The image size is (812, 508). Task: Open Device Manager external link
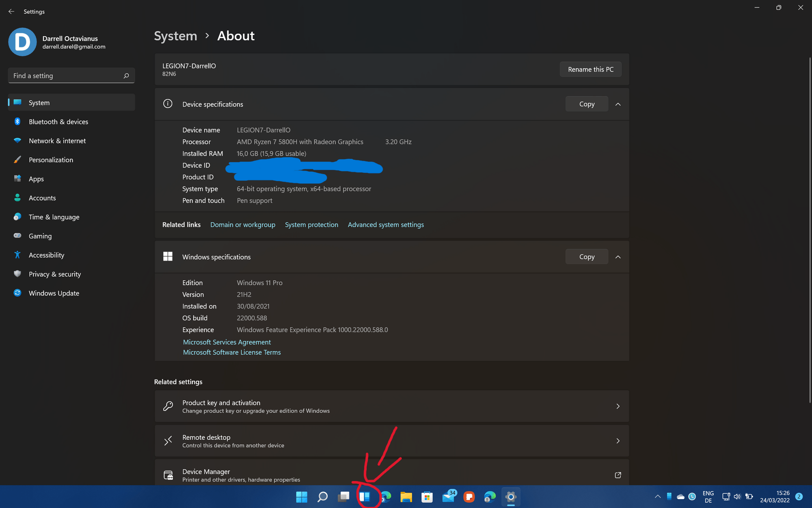point(618,475)
